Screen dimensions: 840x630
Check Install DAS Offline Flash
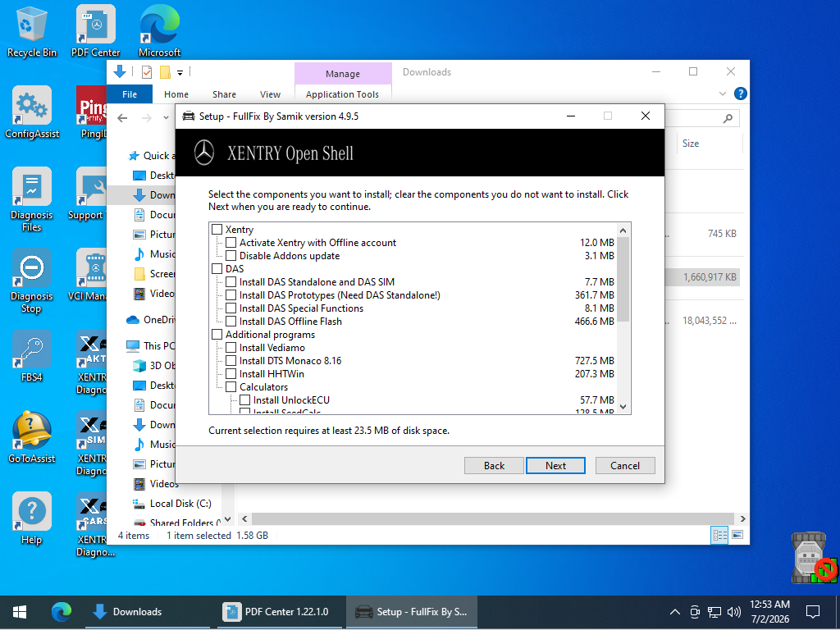pyautogui.click(x=231, y=321)
